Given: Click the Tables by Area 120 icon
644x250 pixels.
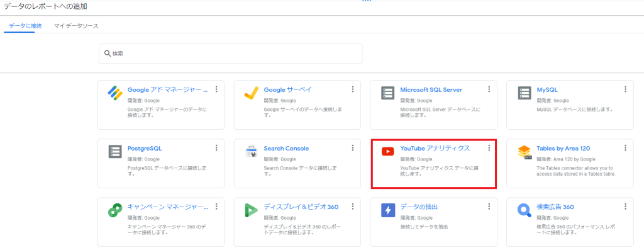Looking at the screenshot, I should coord(525,152).
